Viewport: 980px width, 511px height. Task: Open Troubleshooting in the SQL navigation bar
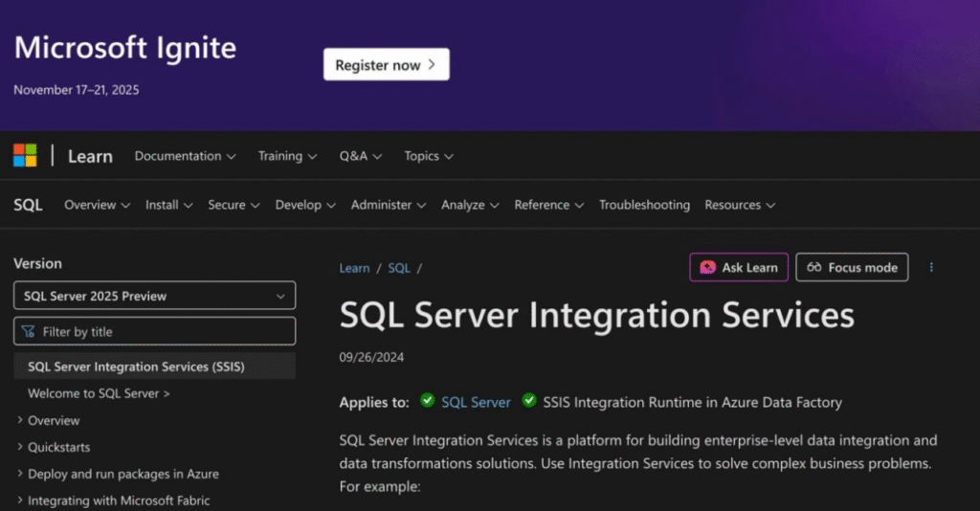click(644, 205)
